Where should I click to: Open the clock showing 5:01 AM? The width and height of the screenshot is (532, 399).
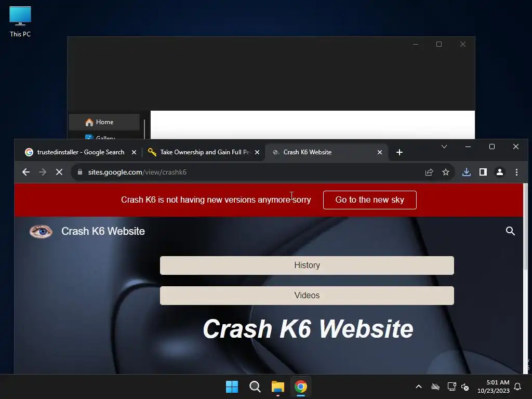494,387
